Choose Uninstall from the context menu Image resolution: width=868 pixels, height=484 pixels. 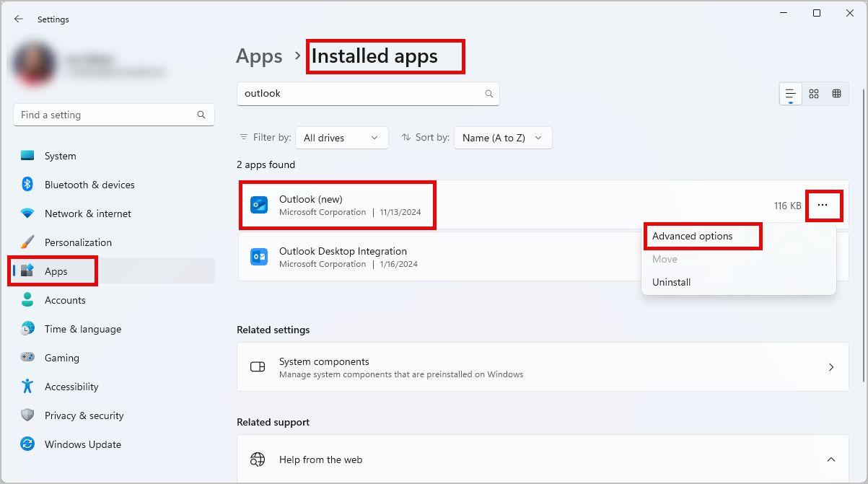pos(739,282)
